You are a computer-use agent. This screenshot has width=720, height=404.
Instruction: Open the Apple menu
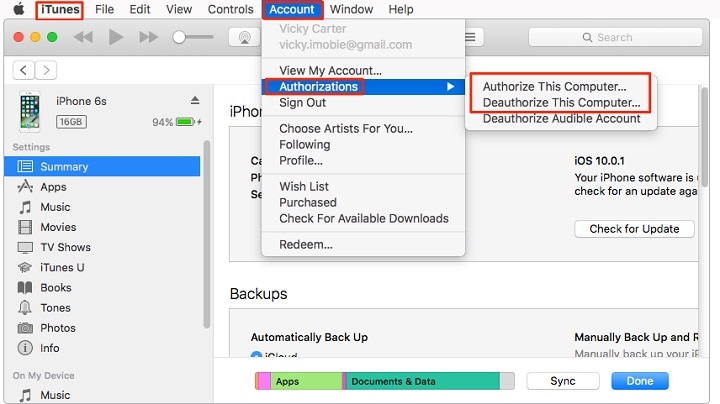[18, 9]
